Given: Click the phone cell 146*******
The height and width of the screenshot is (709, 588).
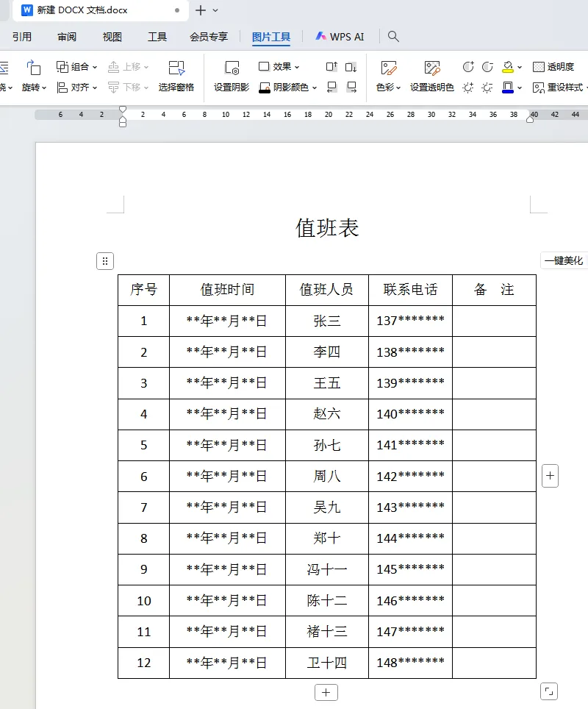Looking at the screenshot, I should pos(410,601).
